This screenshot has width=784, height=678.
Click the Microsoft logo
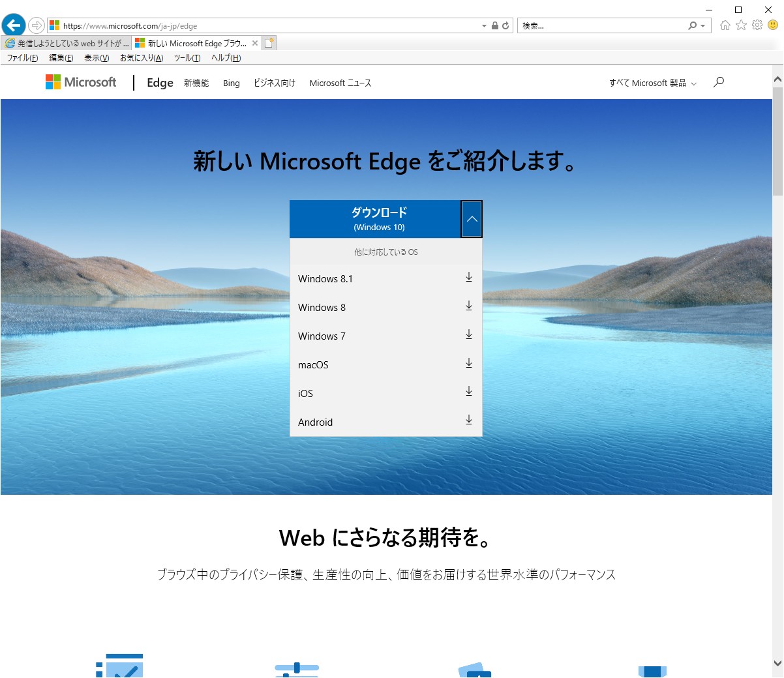pos(81,82)
